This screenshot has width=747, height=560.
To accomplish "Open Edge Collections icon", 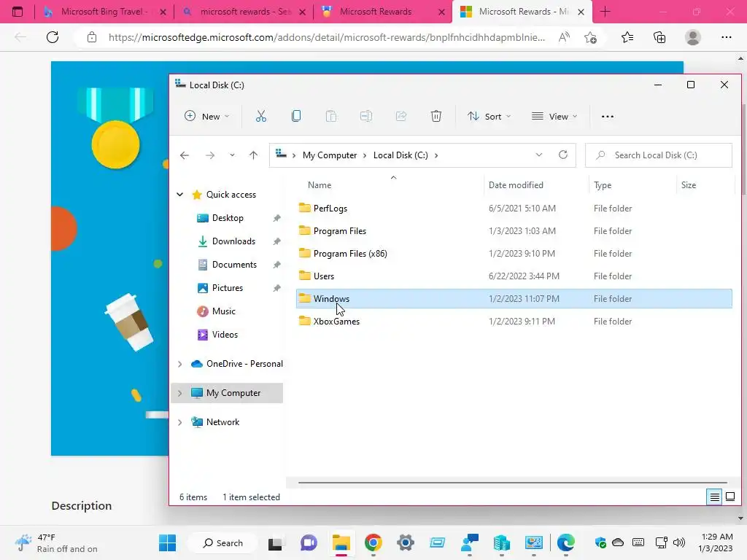I will (x=659, y=37).
